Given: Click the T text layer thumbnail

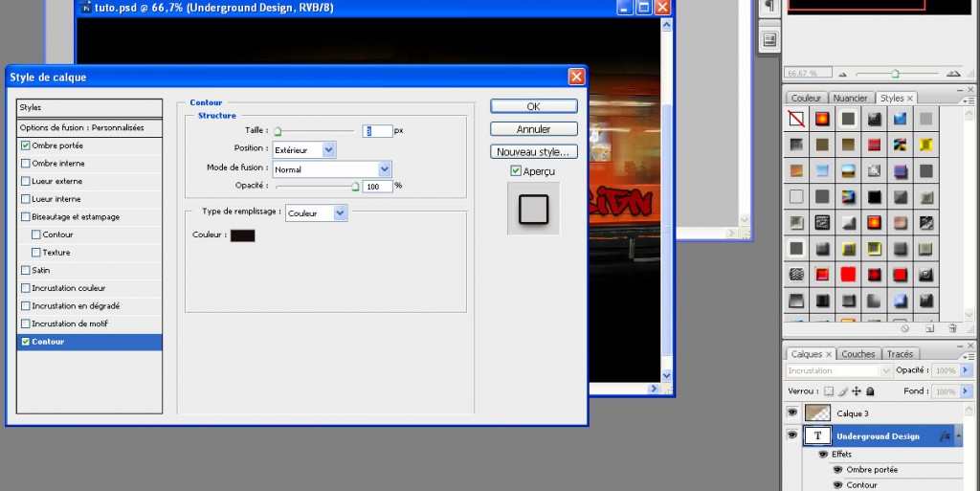Looking at the screenshot, I should (x=818, y=435).
